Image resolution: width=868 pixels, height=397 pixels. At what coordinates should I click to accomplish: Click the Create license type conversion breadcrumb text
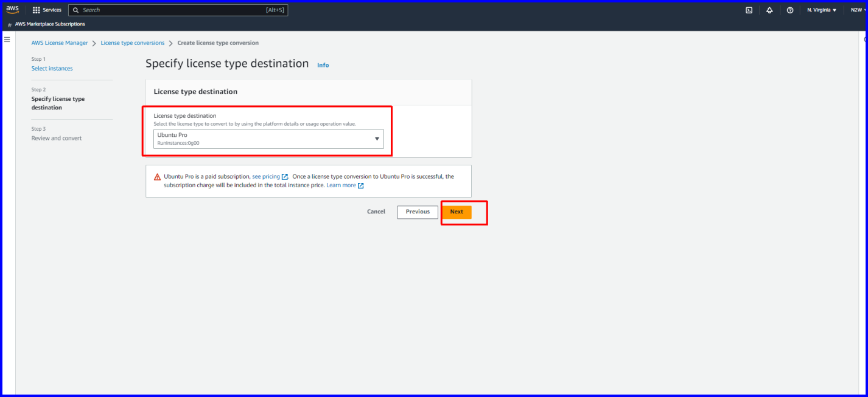(x=218, y=43)
